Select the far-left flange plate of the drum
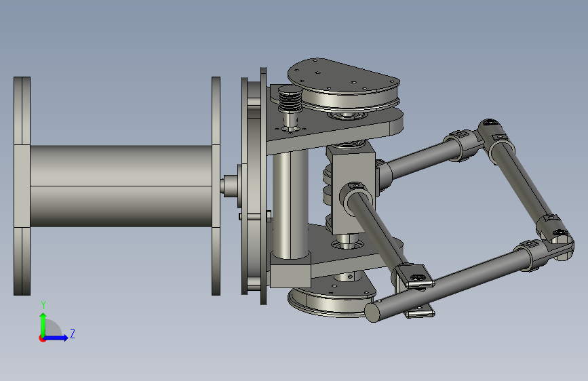This screenshot has width=588, height=381. coord(22,186)
